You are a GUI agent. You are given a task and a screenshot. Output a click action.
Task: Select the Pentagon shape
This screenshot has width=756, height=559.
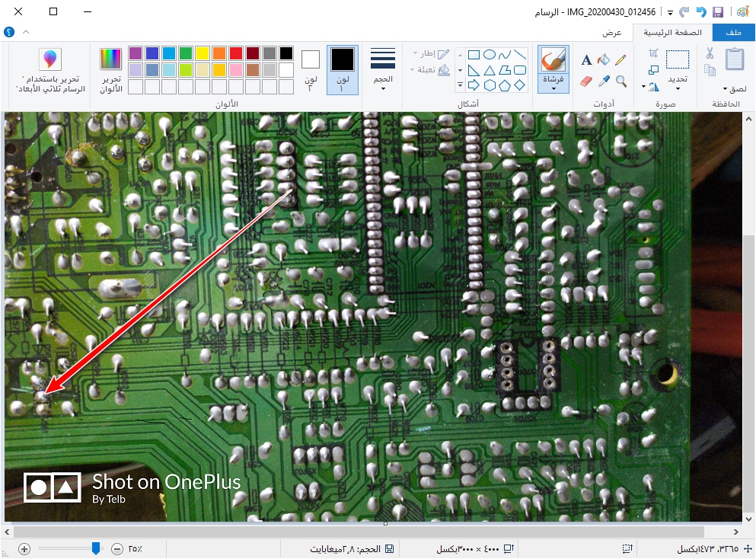coord(505,85)
